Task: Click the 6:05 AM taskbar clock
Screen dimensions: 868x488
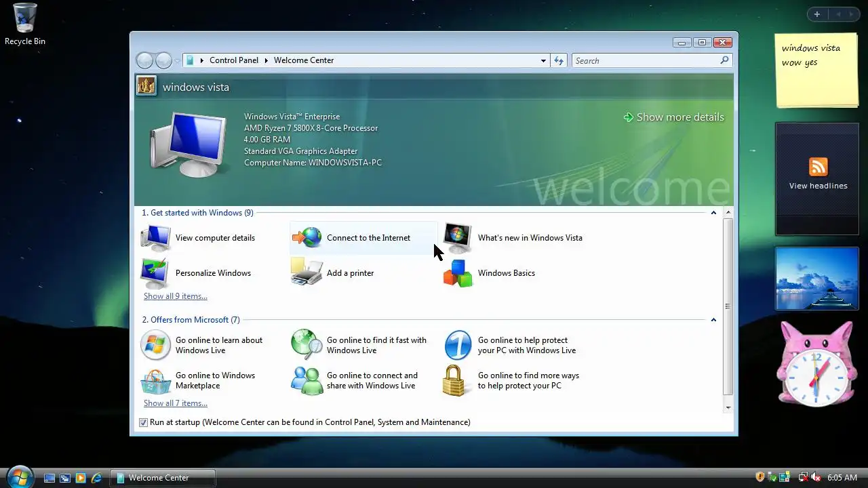Action: pos(842,478)
